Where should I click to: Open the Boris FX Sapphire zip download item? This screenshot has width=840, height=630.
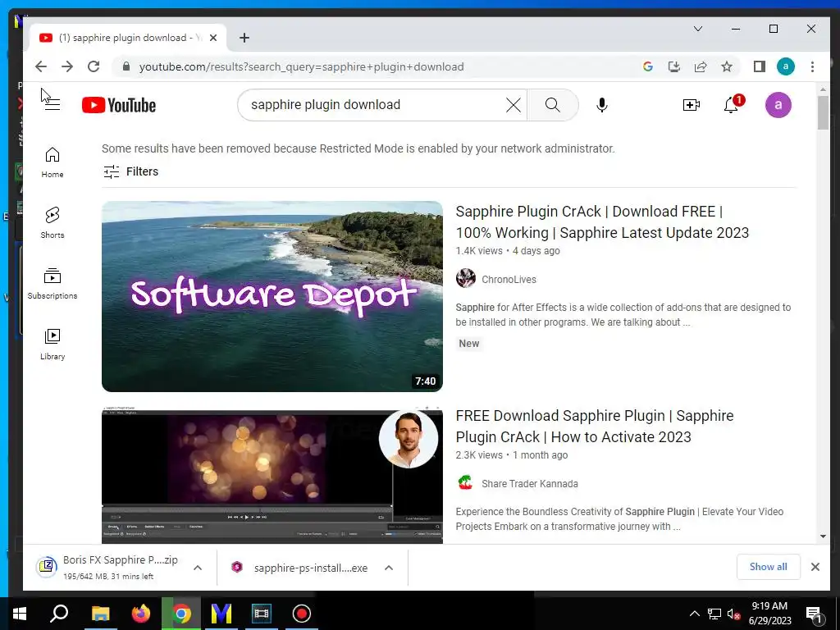pyautogui.click(x=107, y=567)
